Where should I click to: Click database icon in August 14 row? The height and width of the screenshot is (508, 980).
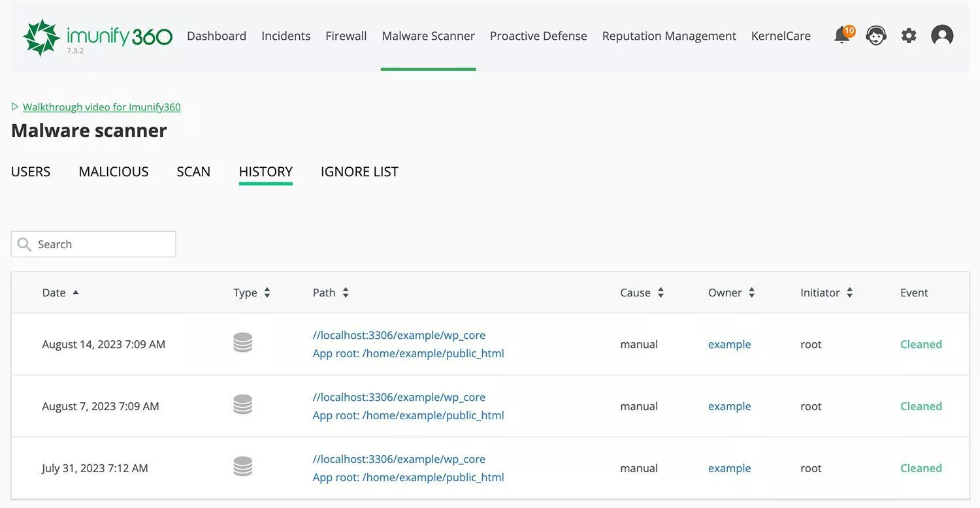click(242, 343)
